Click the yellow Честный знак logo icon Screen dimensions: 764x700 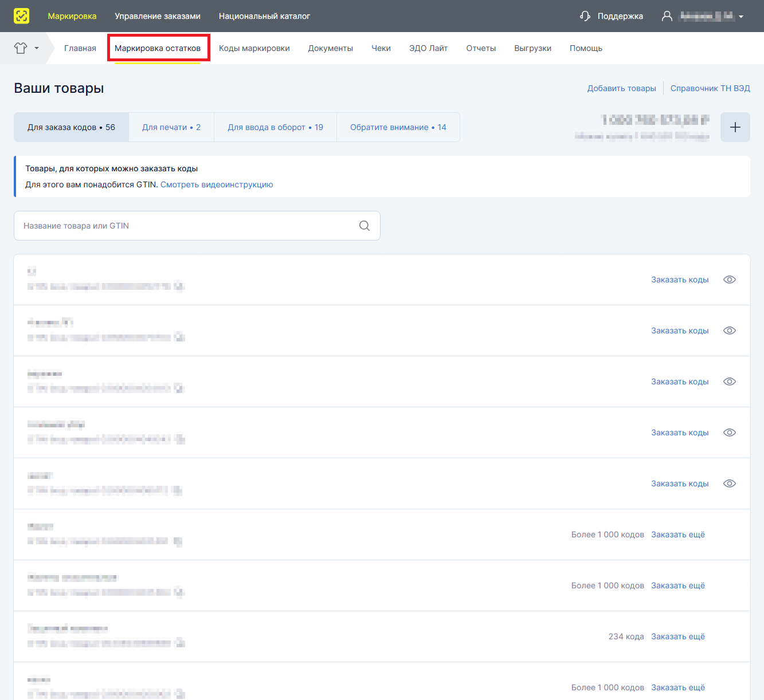point(21,16)
